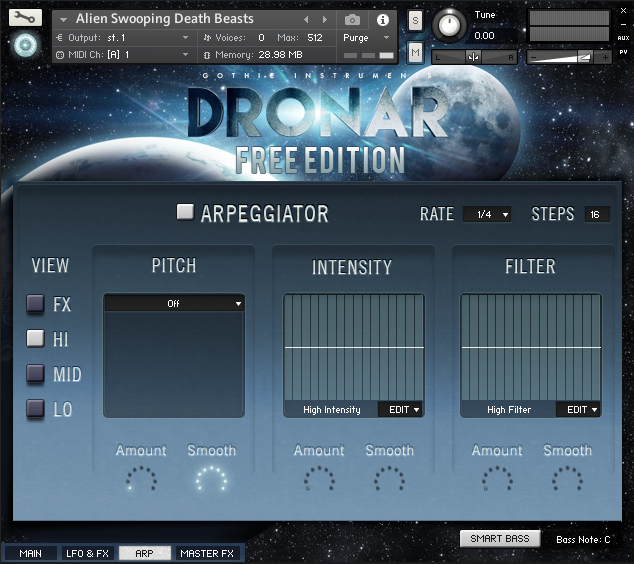Switch to the MASTER FX tab
634x564 pixels.
click(x=207, y=553)
